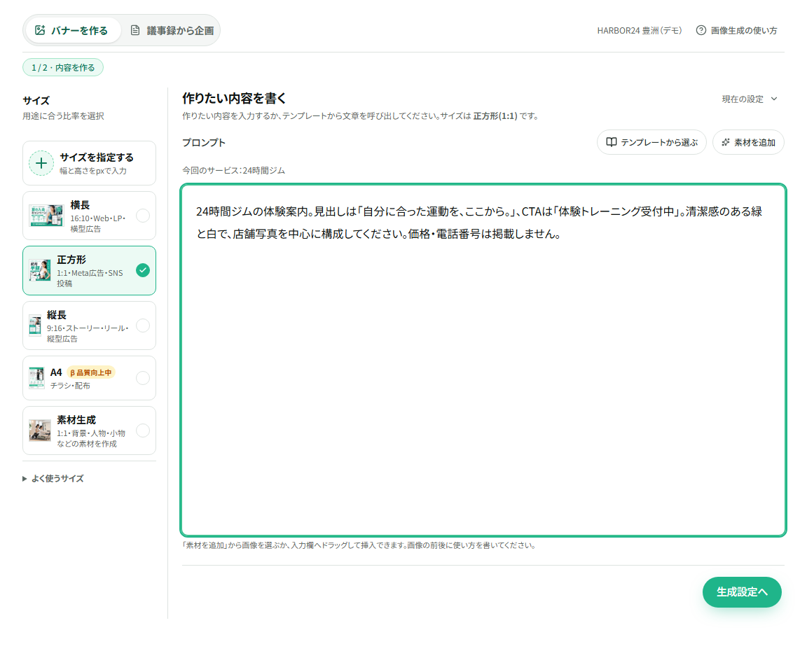Click 素材を追加 button
The image size is (807, 672).
[x=748, y=142]
